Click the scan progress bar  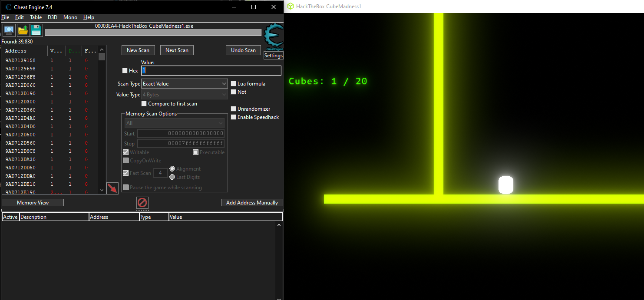[153, 33]
